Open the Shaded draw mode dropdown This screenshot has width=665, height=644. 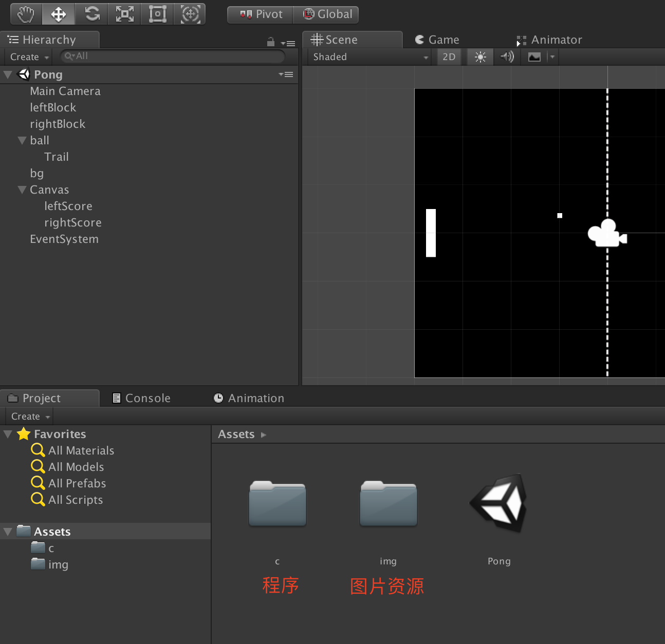(369, 56)
